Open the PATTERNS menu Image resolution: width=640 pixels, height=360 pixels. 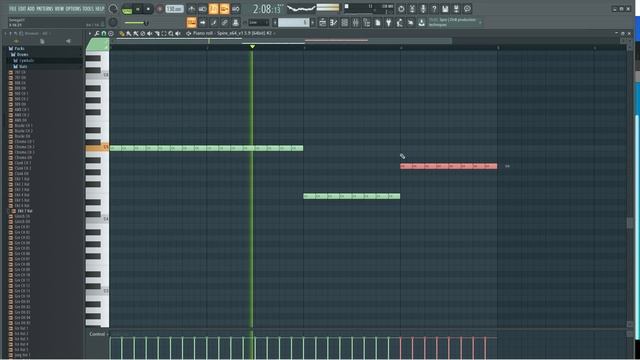coord(45,9)
